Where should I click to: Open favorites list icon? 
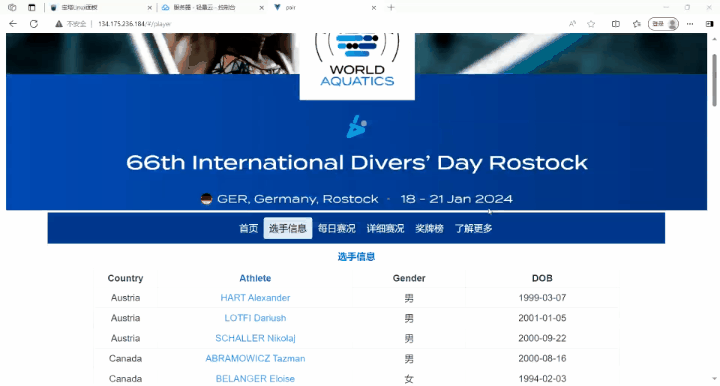click(x=636, y=24)
